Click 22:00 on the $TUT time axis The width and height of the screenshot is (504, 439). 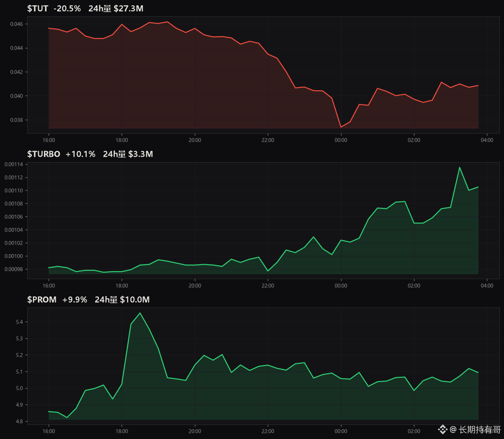pyautogui.click(x=268, y=140)
